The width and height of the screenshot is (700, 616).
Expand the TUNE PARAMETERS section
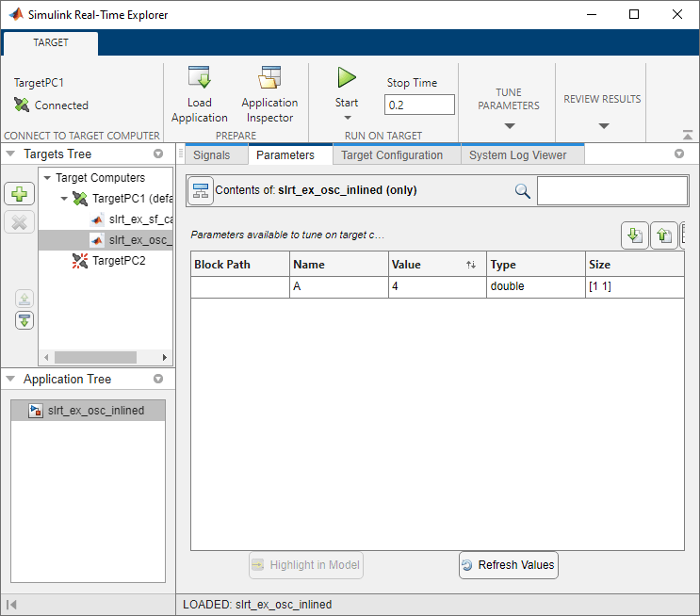(x=509, y=126)
